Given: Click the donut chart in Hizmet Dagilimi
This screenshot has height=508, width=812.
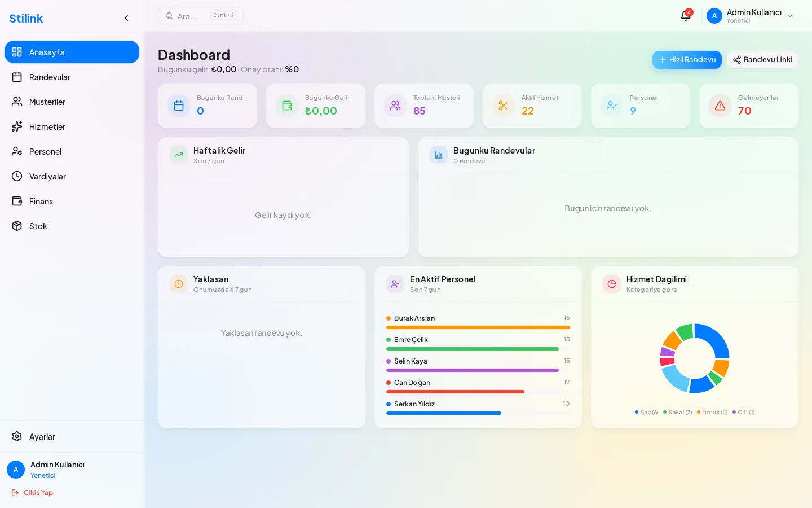Looking at the screenshot, I should coord(695,358).
